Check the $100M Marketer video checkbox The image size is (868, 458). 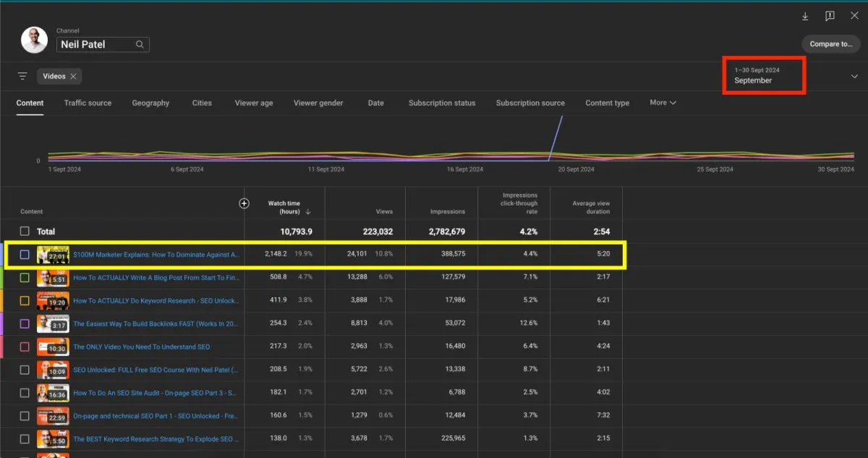(25, 255)
